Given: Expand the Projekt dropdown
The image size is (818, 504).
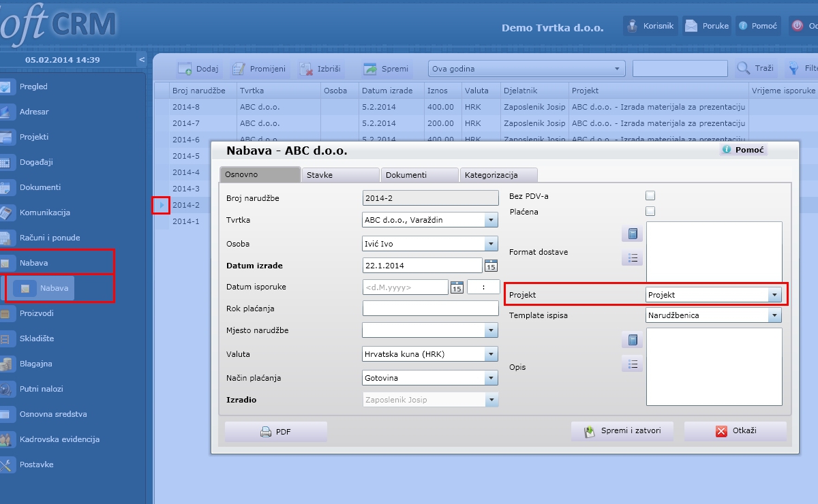Looking at the screenshot, I should pos(774,296).
